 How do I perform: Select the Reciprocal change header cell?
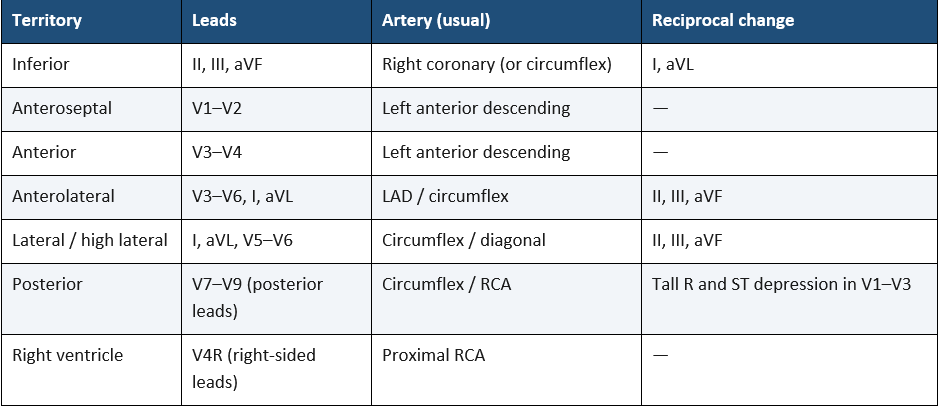(x=790, y=21)
